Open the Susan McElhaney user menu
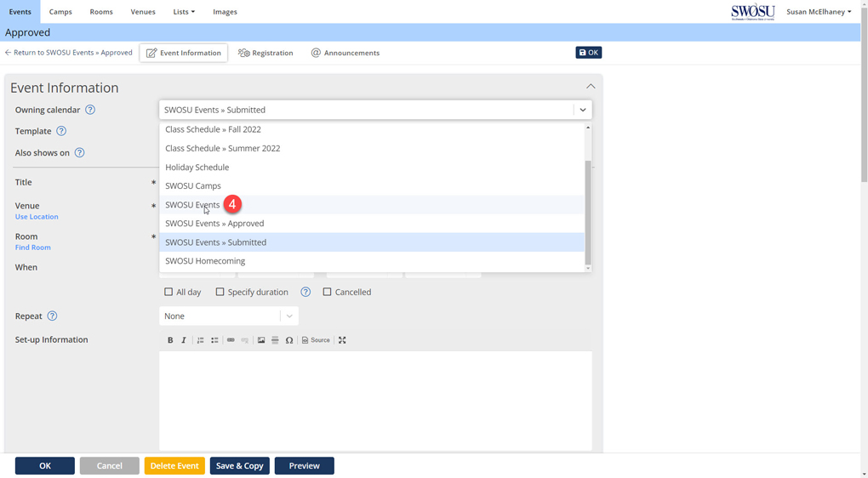868x478 pixels. click(x=819, y=12)
